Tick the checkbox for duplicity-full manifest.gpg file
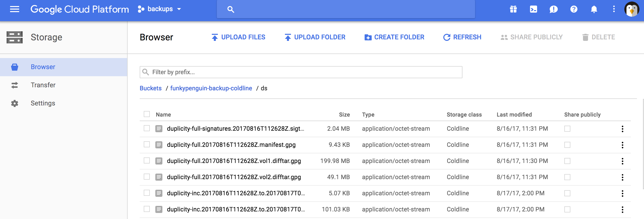 pos(147,145)
